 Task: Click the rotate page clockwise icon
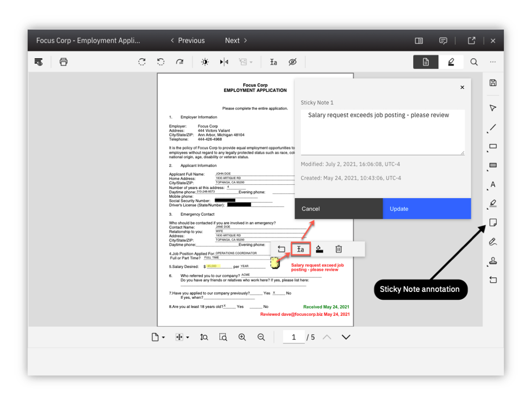[142, 62]
